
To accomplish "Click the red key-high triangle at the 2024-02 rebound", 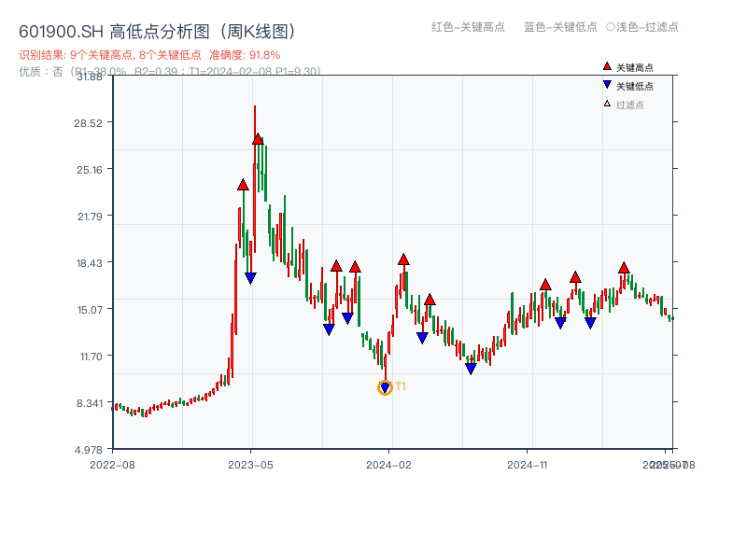I will pyautogui.click(x=403, y=259).
